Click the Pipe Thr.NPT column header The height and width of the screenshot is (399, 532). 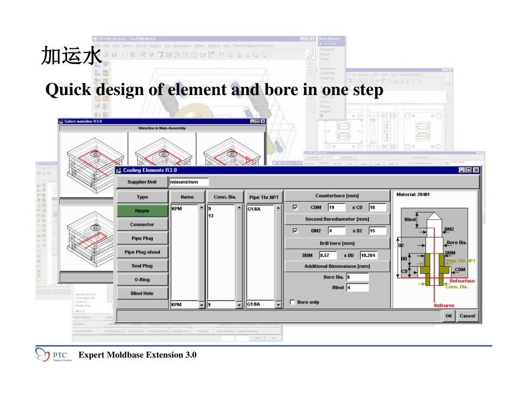264,197
